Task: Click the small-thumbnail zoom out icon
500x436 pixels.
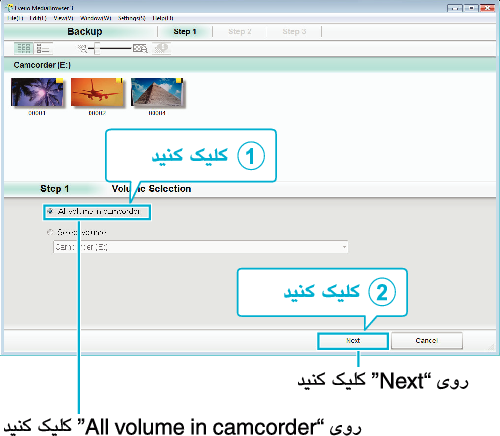Action: pos(82,49)
